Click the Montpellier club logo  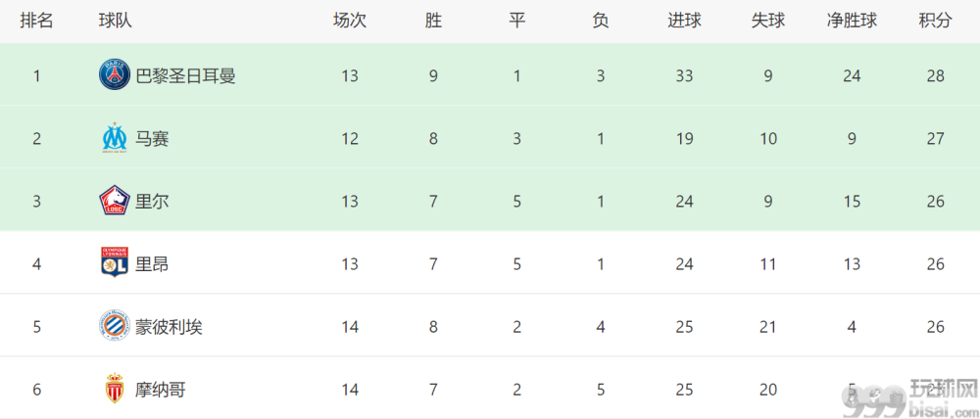point(115,325)
